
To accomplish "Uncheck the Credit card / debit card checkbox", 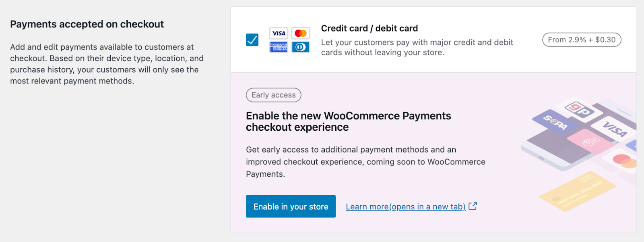I will [x=252, y=40].
